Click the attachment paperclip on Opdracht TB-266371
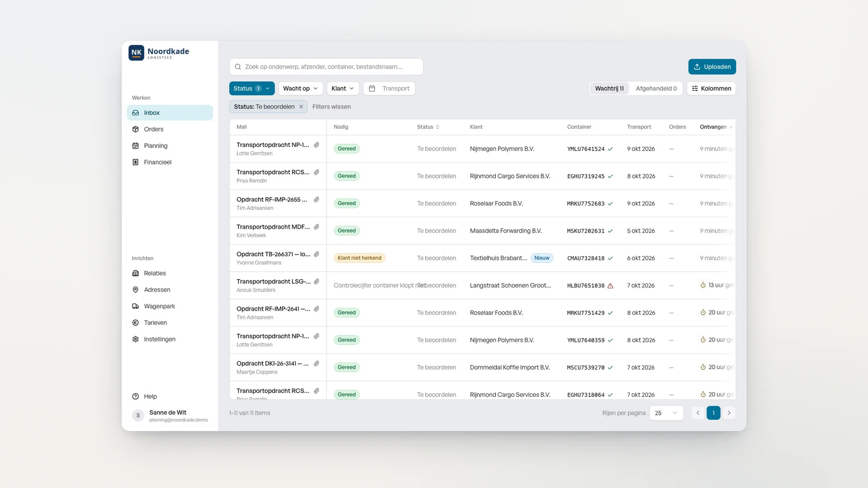 pos(316,254)
